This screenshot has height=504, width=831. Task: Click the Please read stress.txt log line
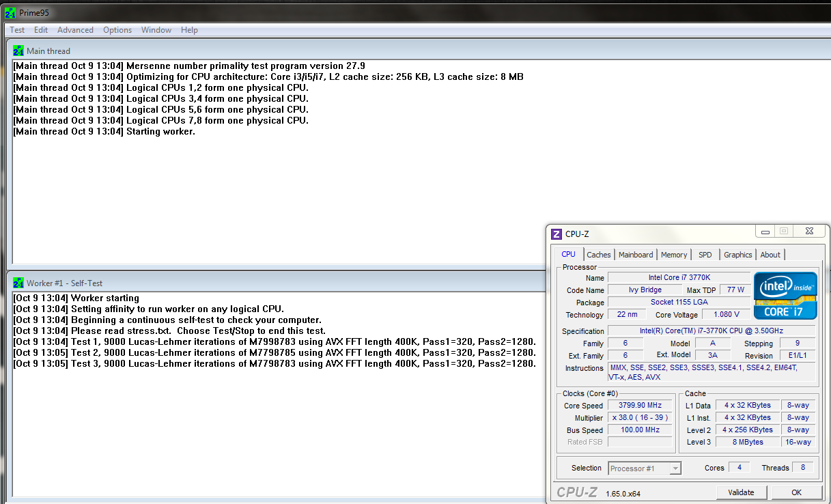(x=170, y=331)
